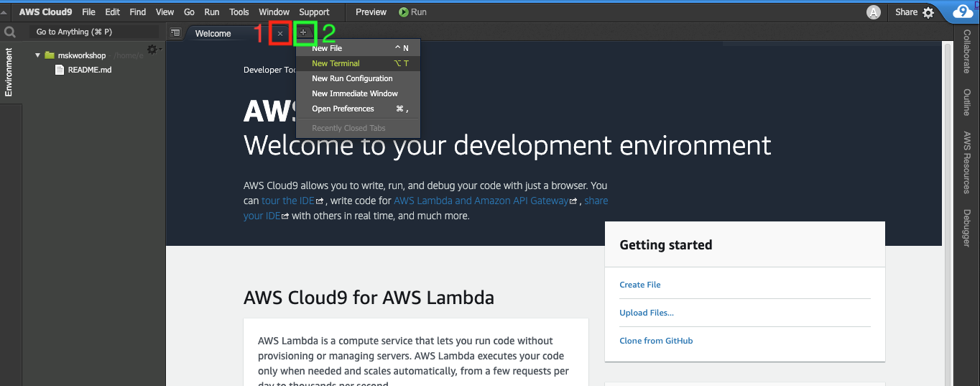Image resolution: width=980 pixels, height=386 pixels.
Task: Select README.md in the file tree
Action: point(90,70)
